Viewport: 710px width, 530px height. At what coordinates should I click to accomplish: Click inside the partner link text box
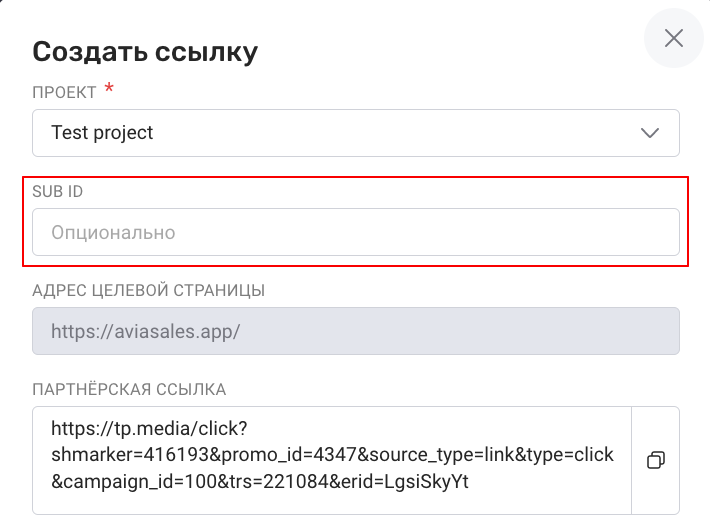click(x=332, y=460)
